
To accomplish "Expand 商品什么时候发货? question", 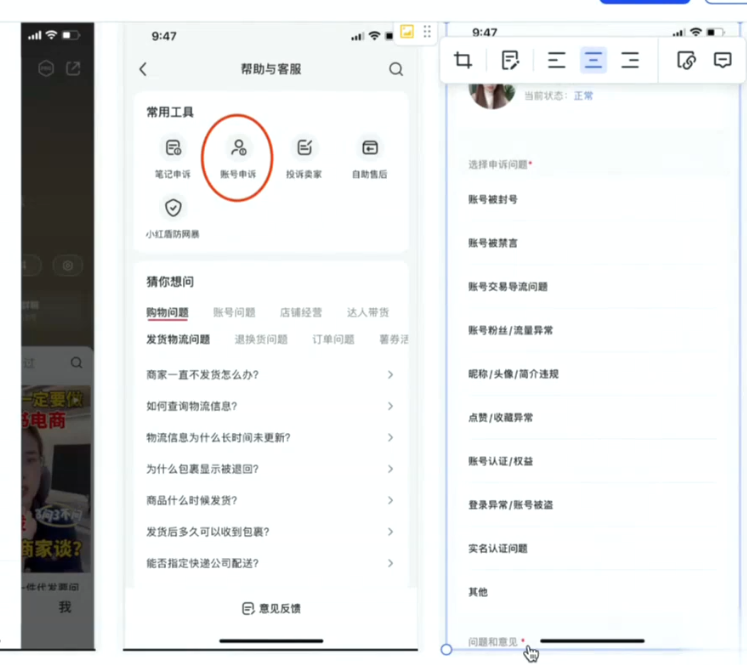I will click(270, 500).
